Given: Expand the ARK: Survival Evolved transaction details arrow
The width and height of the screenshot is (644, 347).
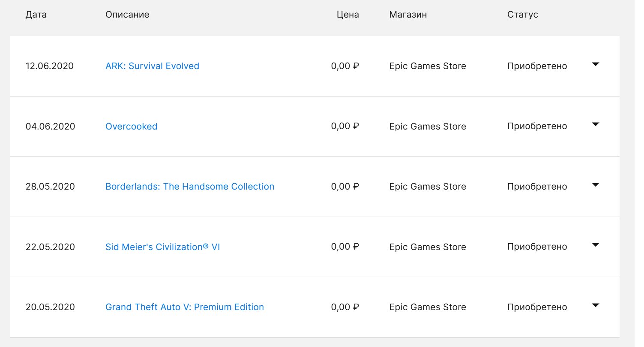Looking at the screenshot, I should click(x=595, y=64).
